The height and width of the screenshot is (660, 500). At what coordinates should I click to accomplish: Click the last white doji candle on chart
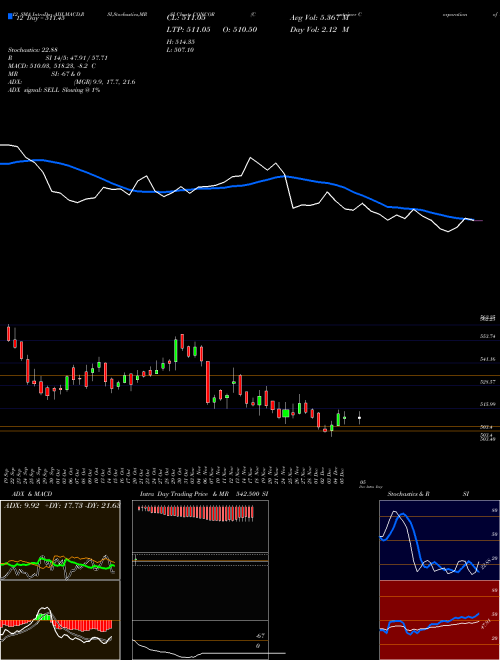[x=359, y=418]
